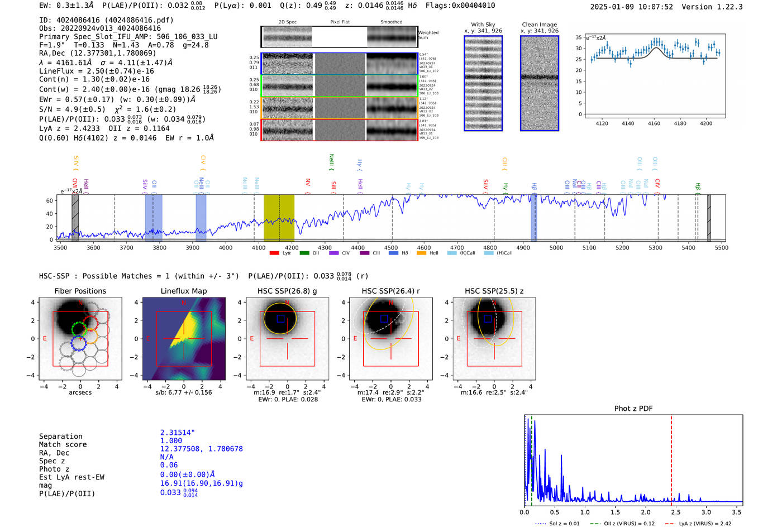Viewport: 782px width, 532px height.
Task: Click the CIV legend swatch below spectrum
Action: click(x=334, y=253)
